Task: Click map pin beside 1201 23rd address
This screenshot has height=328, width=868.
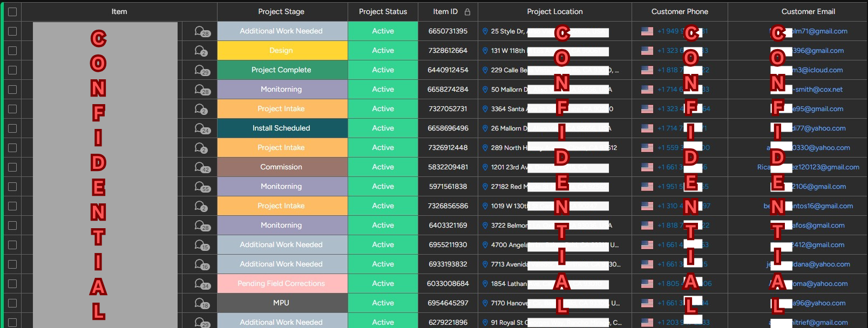Action: [485, 167]
